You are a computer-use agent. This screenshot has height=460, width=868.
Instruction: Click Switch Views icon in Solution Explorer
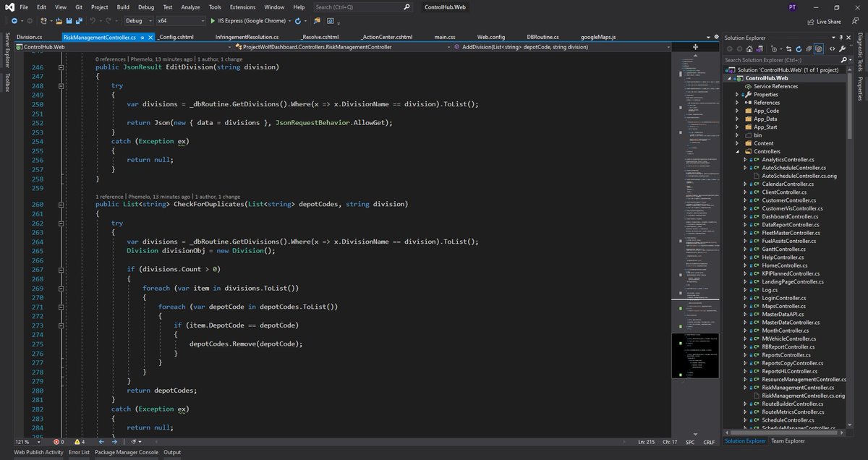(x=759, y=49)
